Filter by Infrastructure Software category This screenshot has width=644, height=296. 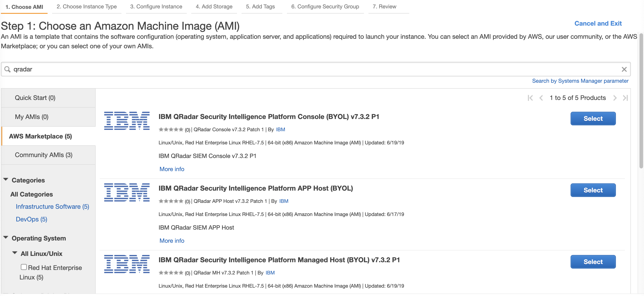coord(52,206)
